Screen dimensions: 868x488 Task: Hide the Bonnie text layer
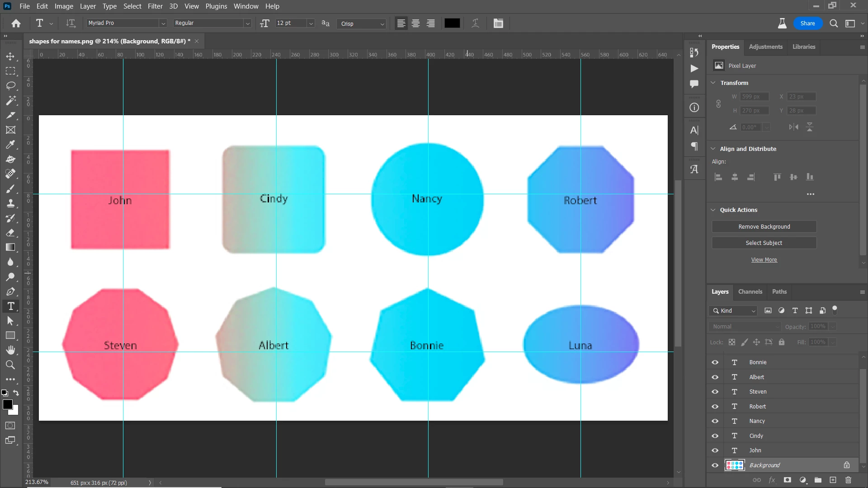715,362
